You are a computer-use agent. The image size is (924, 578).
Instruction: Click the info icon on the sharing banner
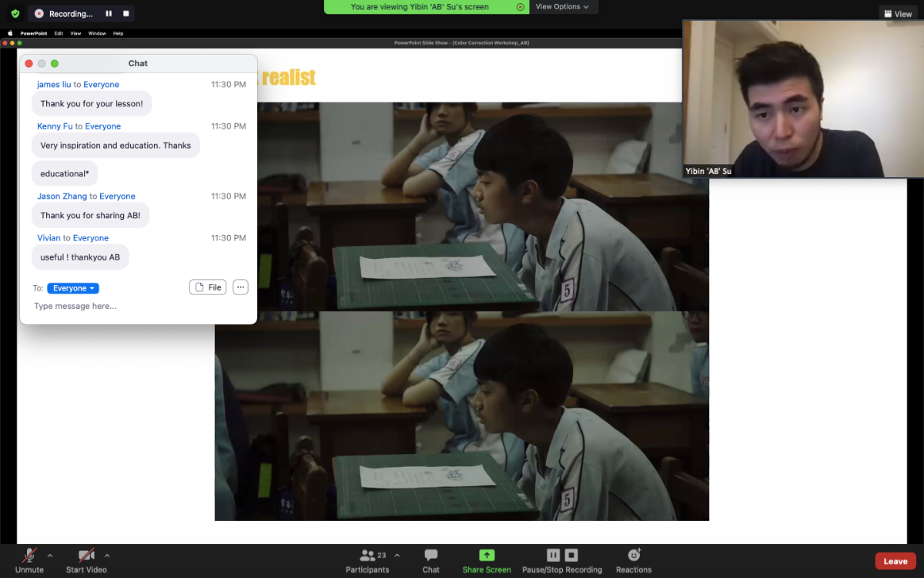pos(521,7)
